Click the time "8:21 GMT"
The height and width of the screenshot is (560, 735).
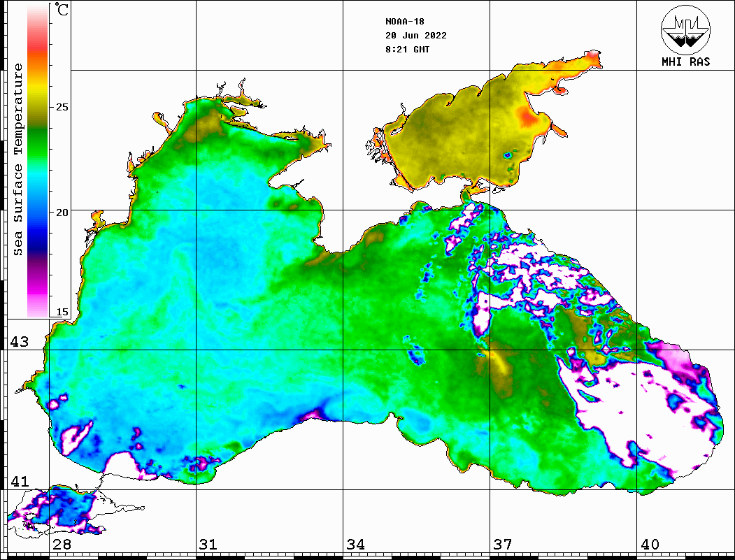click(x=407, y=50)
